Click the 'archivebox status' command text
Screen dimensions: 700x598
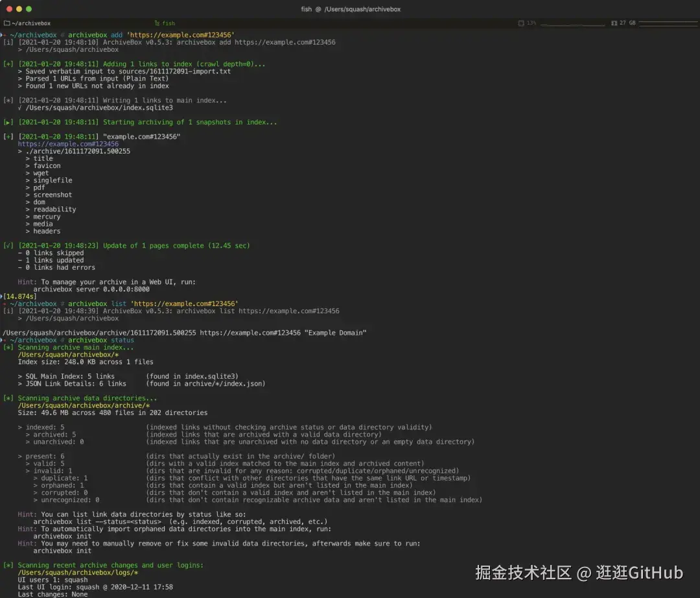(x=101, y=341)
